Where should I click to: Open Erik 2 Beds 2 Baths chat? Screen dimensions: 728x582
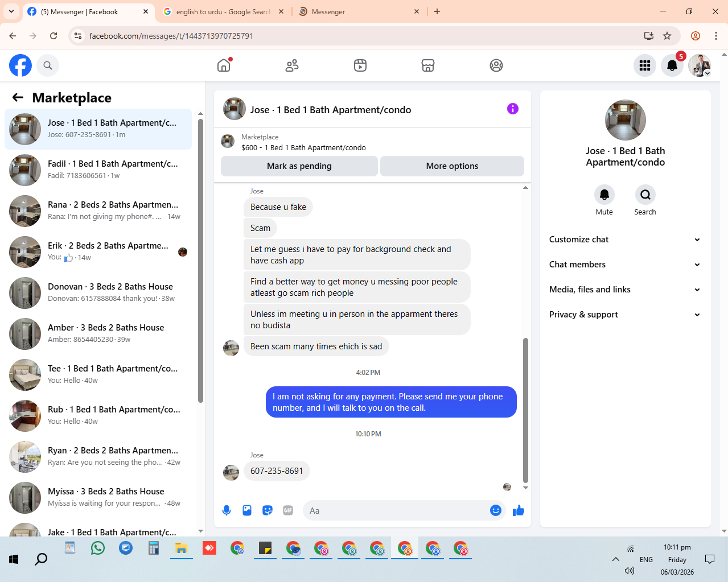[x=98, y=252]
